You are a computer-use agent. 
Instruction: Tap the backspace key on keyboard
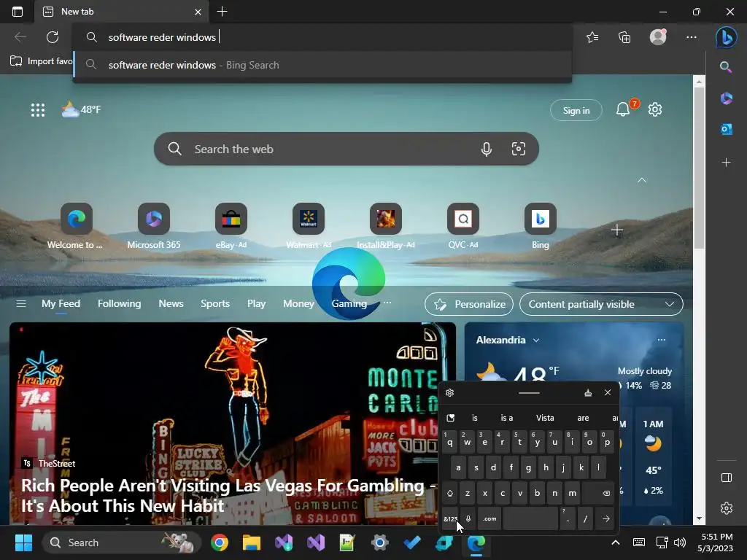click(x=598, y=494)
